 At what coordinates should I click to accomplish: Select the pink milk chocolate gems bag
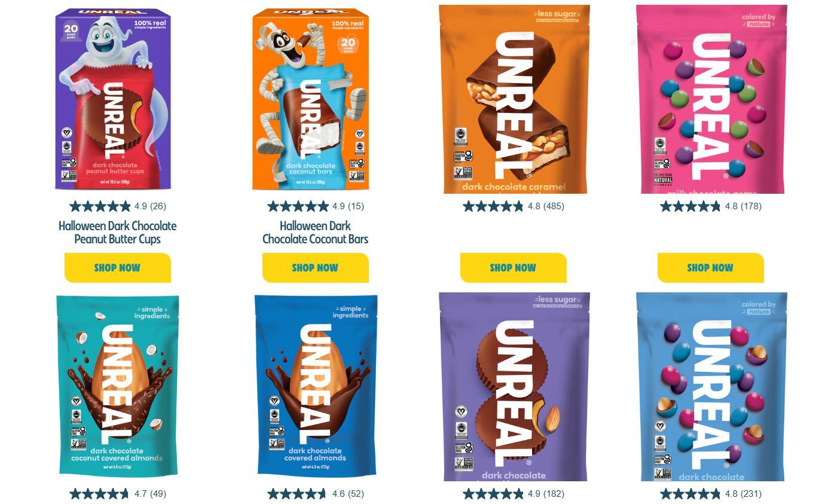[x=711, y=99]
